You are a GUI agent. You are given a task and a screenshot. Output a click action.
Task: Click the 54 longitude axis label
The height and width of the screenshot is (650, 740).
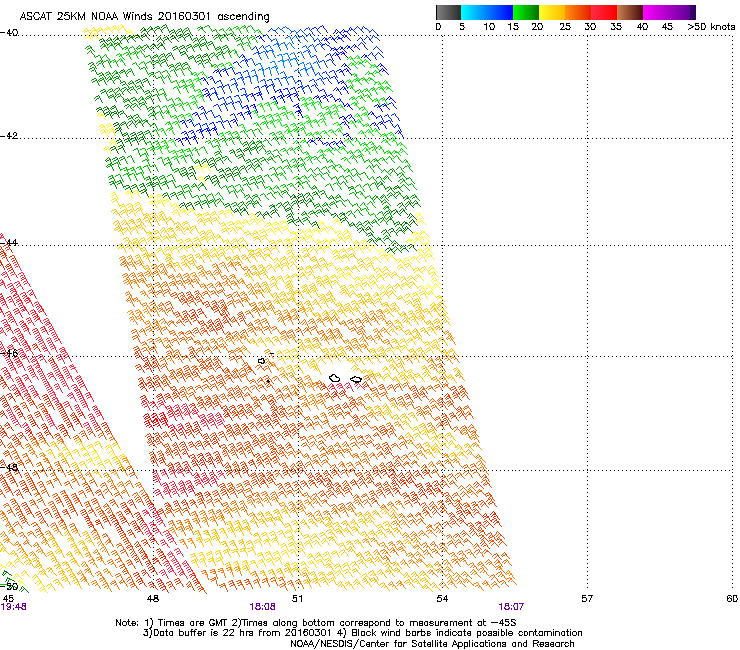(x=442, y=599)
